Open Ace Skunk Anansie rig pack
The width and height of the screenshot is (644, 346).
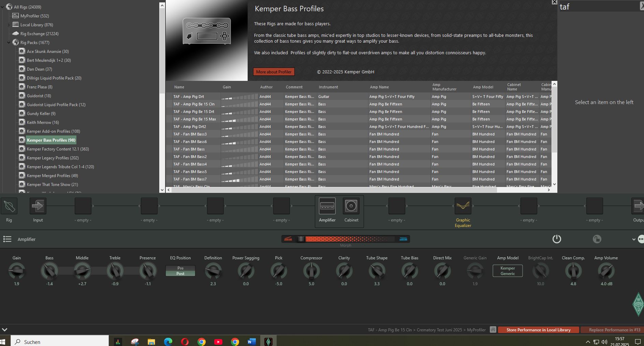click(48, 51)
